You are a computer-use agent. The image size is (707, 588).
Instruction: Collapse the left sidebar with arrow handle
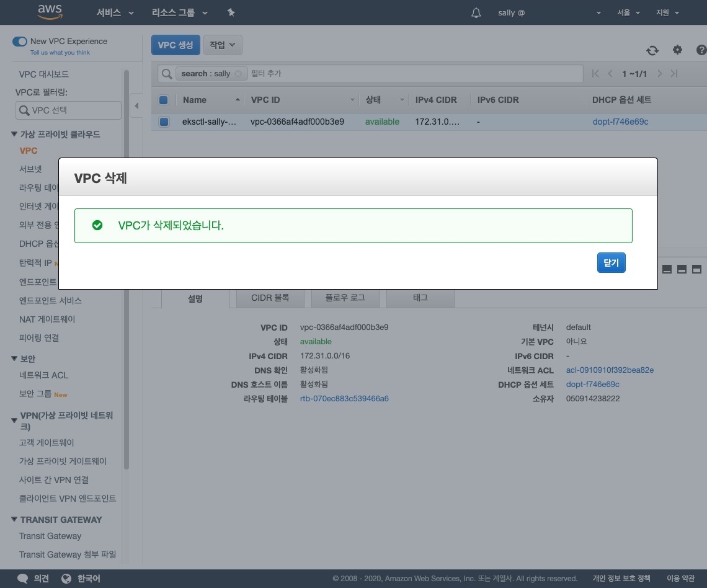[136, 106]
